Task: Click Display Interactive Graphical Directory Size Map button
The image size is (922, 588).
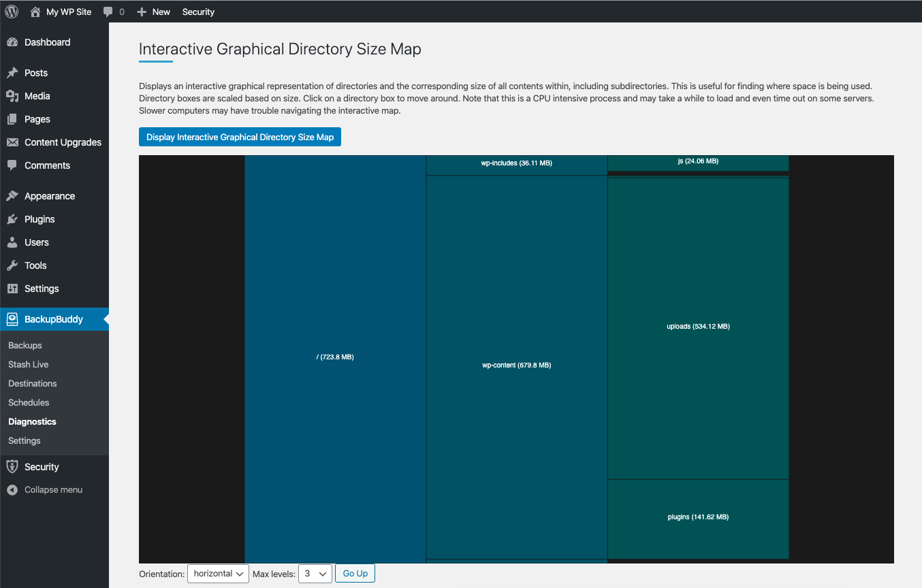Action: [x=240, y=137]
